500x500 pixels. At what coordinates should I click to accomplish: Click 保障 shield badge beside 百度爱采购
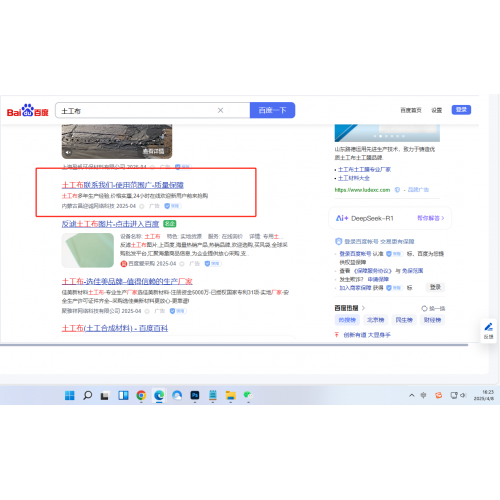coord(213,264)
